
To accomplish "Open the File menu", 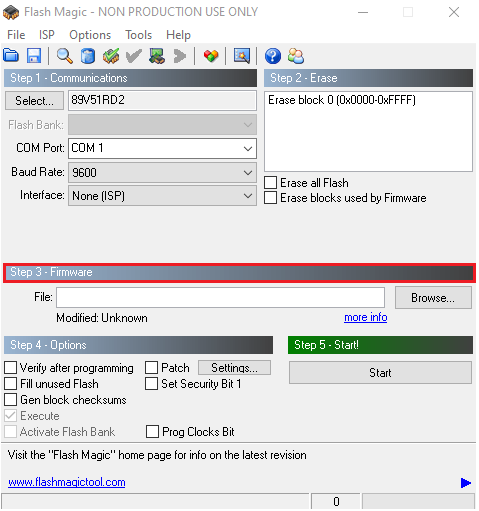I will point(16,35).
